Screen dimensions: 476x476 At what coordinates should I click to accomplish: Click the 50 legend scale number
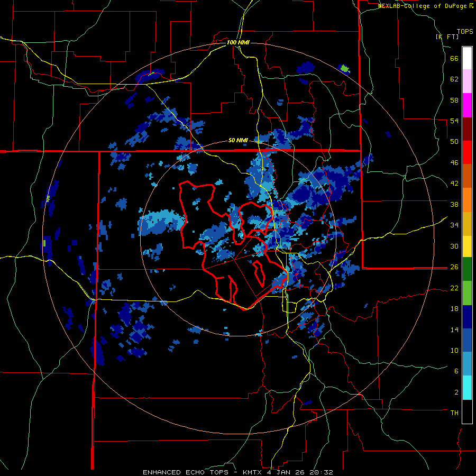coord(454,142)
